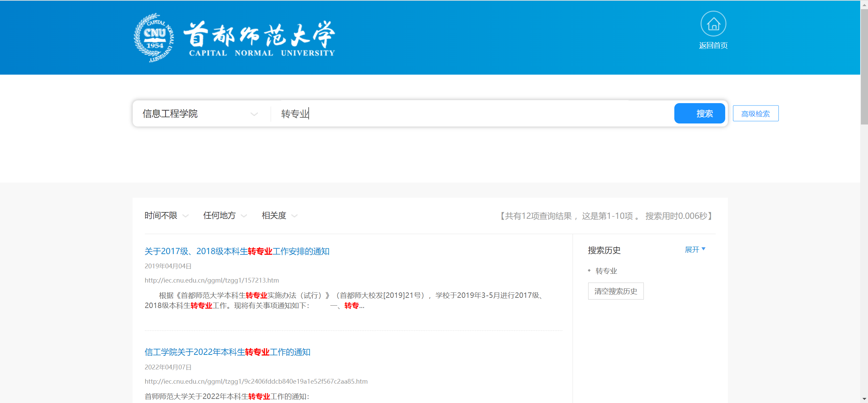Focus the search keyword input field
The height and width of the screenshot is (403, 868).
475,114
